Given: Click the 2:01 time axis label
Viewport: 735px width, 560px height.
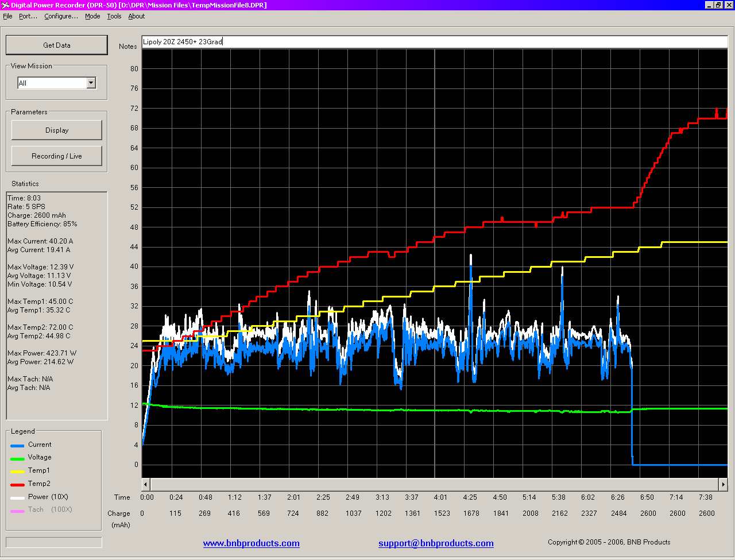Looking at the screenshot, I should pos(293,497).
